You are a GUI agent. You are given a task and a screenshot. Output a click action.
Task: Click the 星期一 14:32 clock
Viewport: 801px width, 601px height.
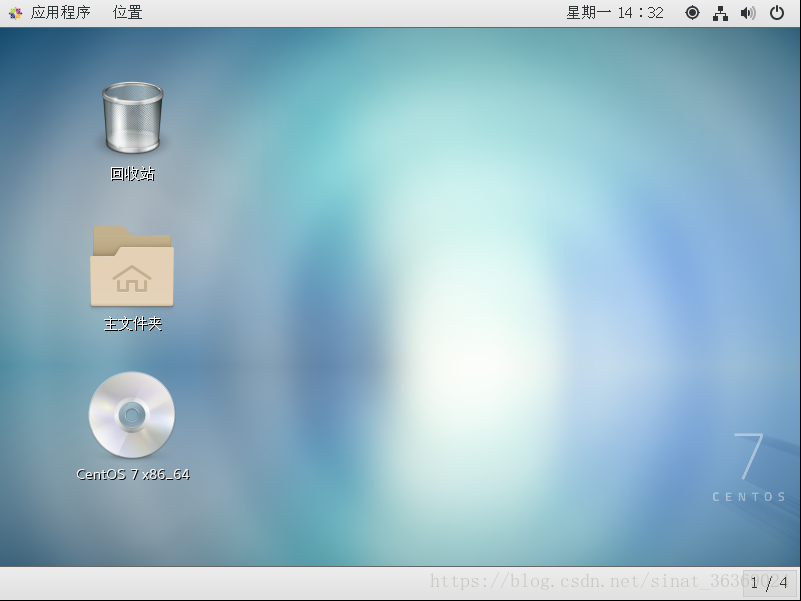pyautogui.click(x=615, y=12)
